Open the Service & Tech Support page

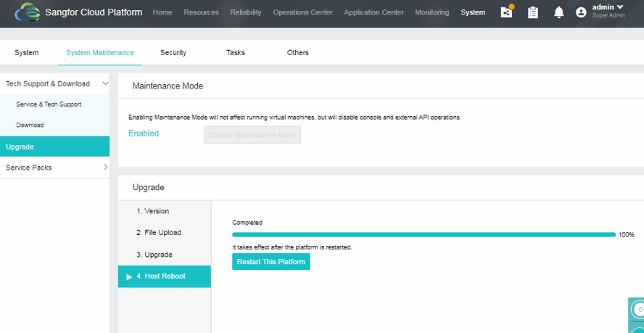(49, 104)
